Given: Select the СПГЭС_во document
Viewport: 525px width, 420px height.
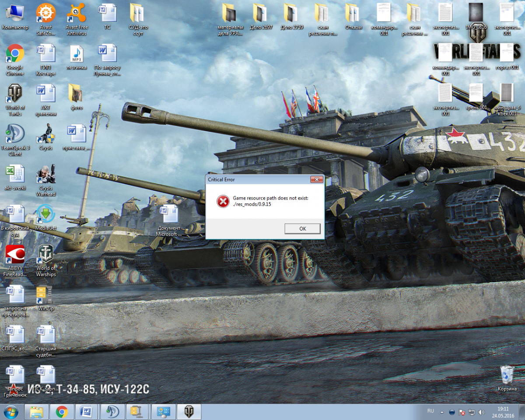Looking at the screenshot, I should [x=15, y=339].
